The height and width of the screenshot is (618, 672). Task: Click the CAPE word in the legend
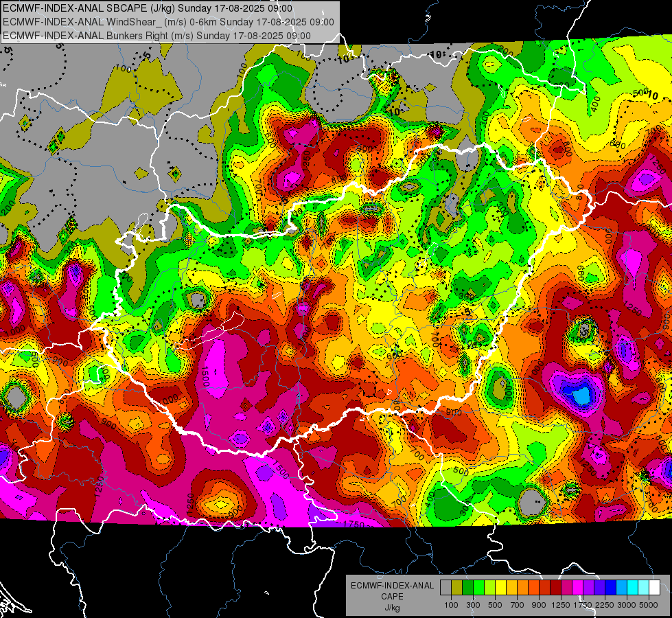(392, 596)
